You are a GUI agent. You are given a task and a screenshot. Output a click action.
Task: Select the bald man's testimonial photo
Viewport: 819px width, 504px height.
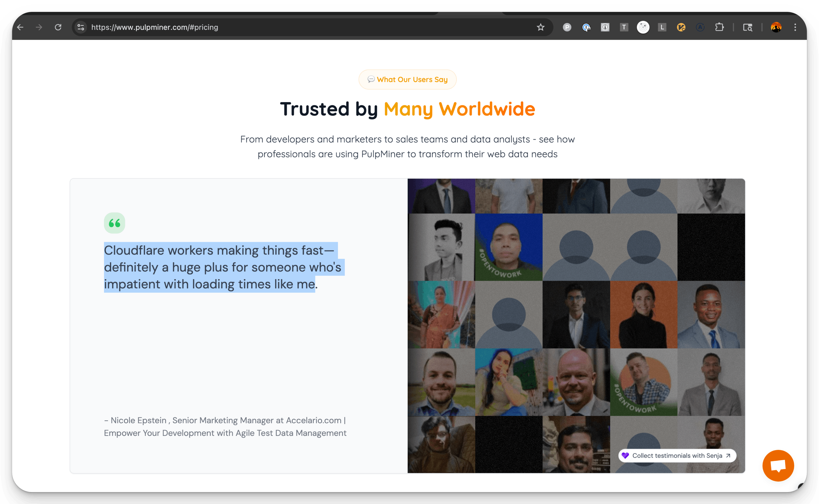tap(576, 382)
